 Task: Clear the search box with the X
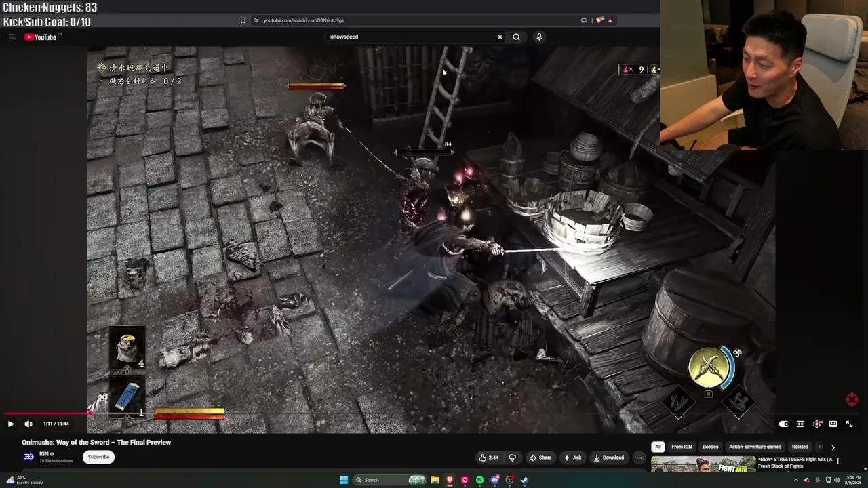pos(500,37)
